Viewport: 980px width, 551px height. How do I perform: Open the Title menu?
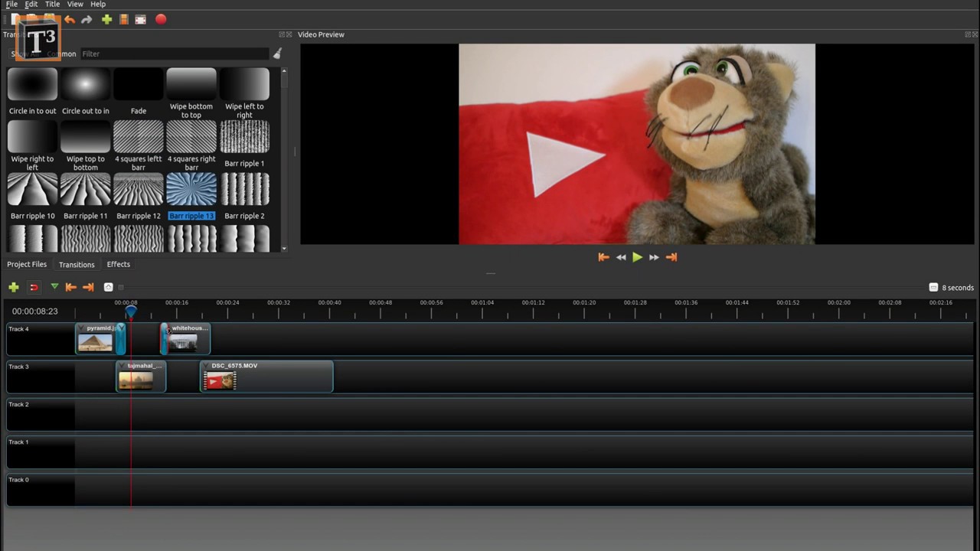(x=52, y=5)
